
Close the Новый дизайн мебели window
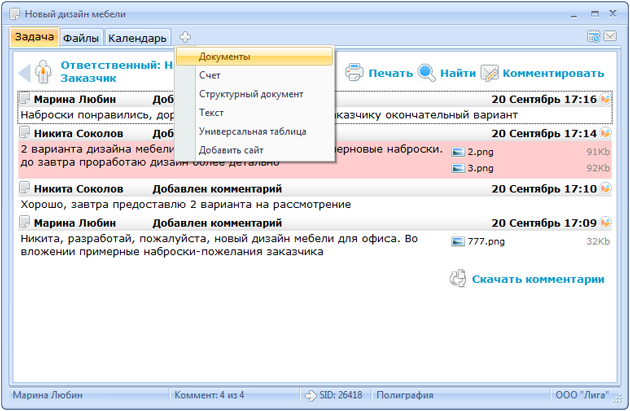[x=612, y=14]
